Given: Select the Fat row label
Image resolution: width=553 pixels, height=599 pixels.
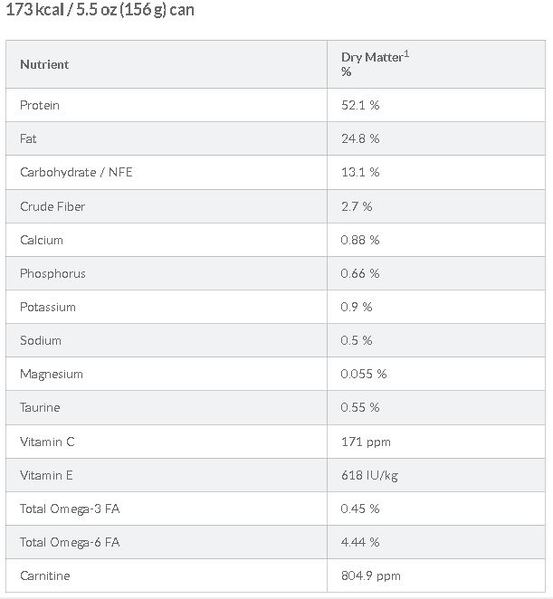Looking at the screenshot, I should click(28, 139).
